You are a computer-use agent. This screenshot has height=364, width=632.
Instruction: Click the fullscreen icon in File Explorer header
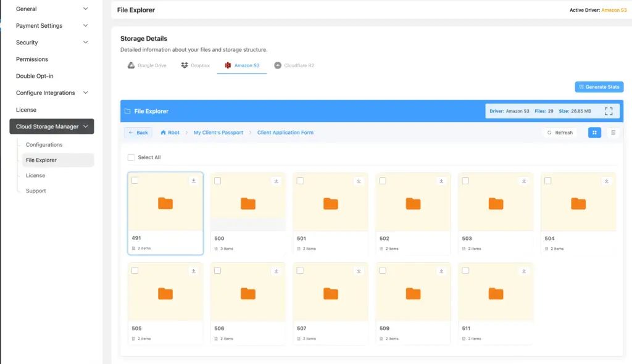[x=609, y=110]
